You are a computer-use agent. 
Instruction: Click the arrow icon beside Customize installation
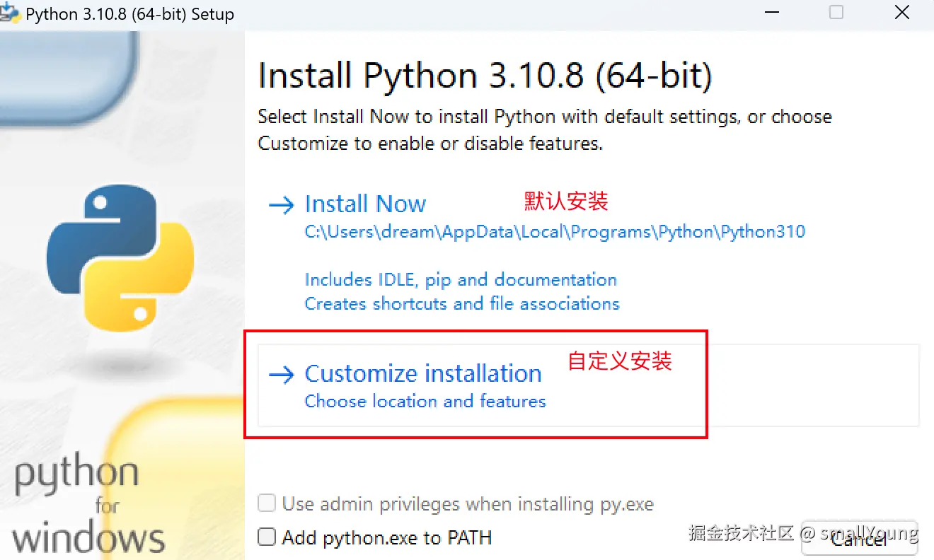[281, 375]
